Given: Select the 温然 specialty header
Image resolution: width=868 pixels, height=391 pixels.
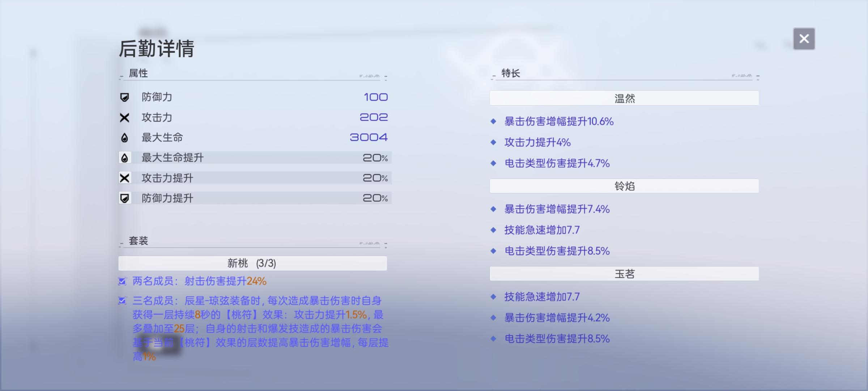Looking at the screenshot, I should pyautogui.click(x=624, y=98).
